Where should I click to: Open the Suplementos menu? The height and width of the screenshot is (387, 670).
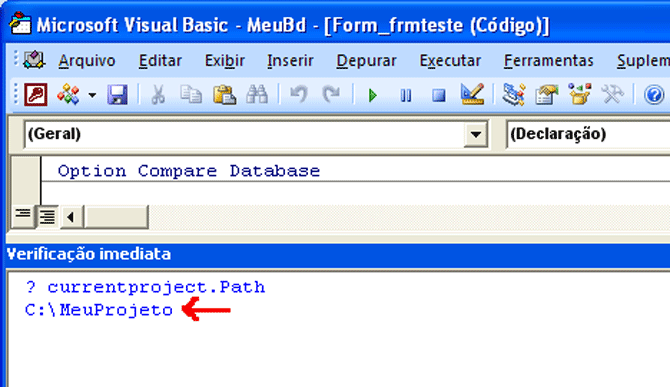tap(643, 61)
